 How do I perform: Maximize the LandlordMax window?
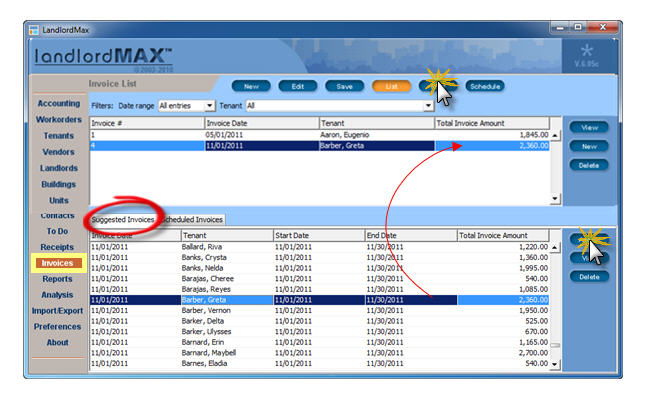click(578, 28)
